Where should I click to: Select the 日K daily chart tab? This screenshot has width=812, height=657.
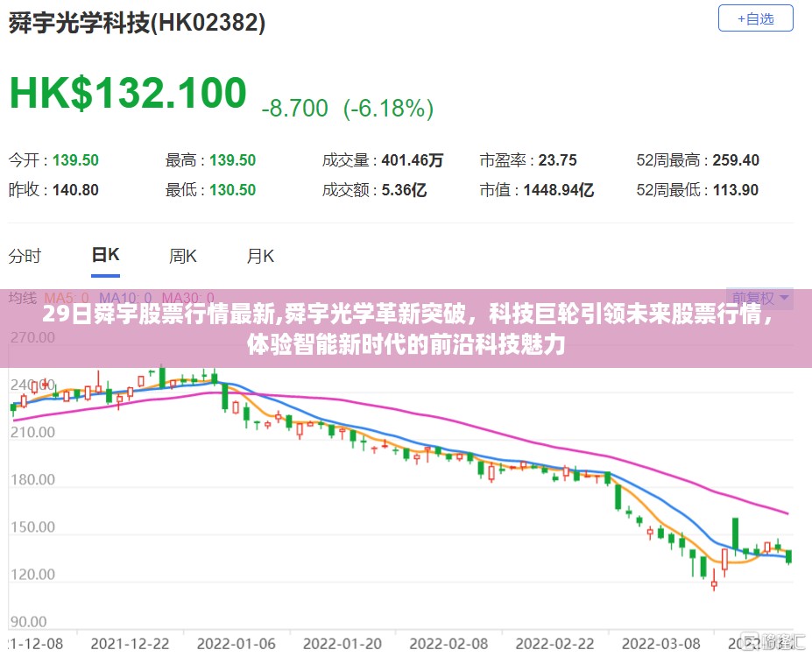point(105,255)
